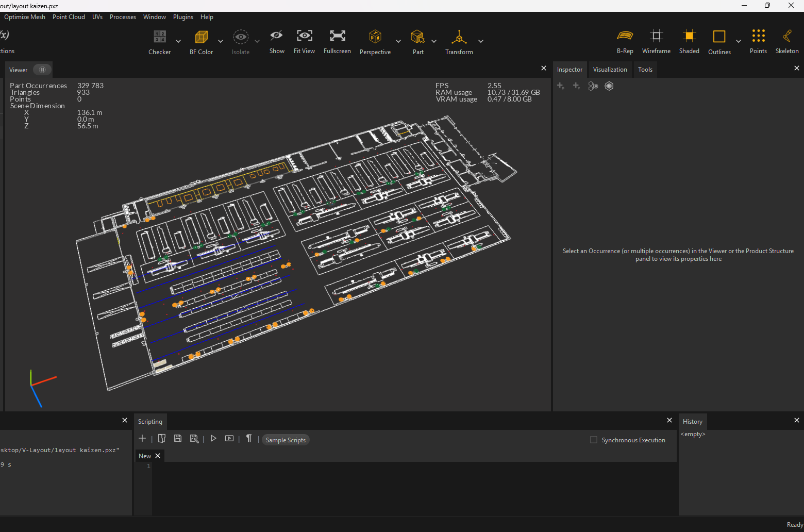The width and height of the screenshot is (804, 532).
Task: Expand the Part options dropdown
Action: coord(434,41)
